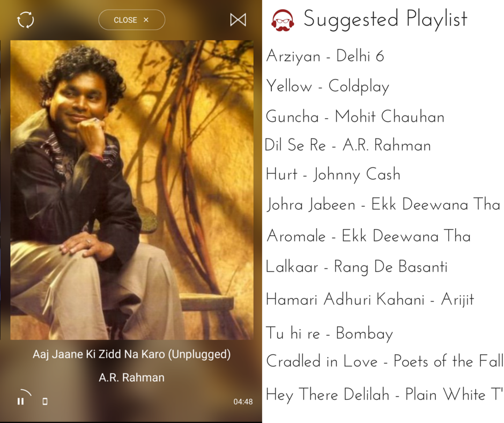This screenshot has height=423, width=504.
Task: Choose Hamari Adhuri Kahani - Arijit
Action: (x=370, y=300)
